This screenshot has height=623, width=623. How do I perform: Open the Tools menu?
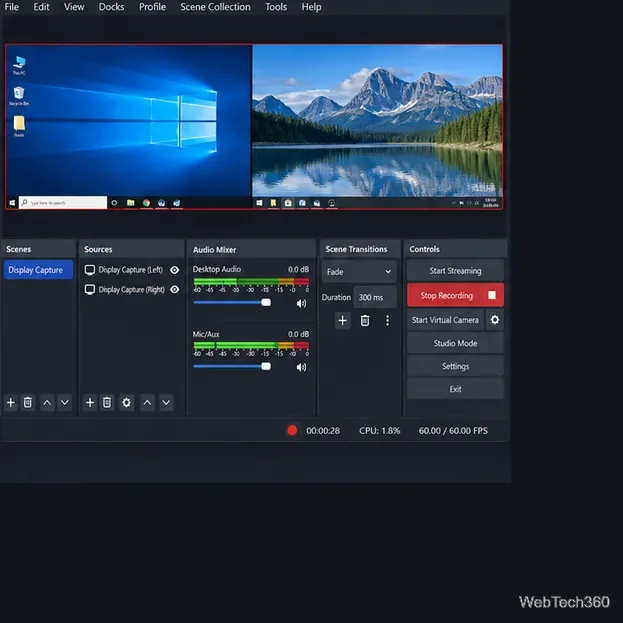pos(276,7)
